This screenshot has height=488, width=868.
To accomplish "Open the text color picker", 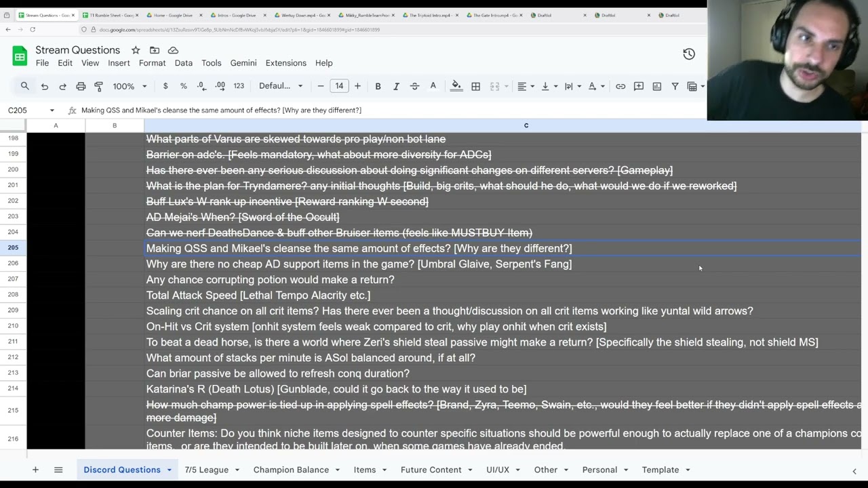I will 433,86.
